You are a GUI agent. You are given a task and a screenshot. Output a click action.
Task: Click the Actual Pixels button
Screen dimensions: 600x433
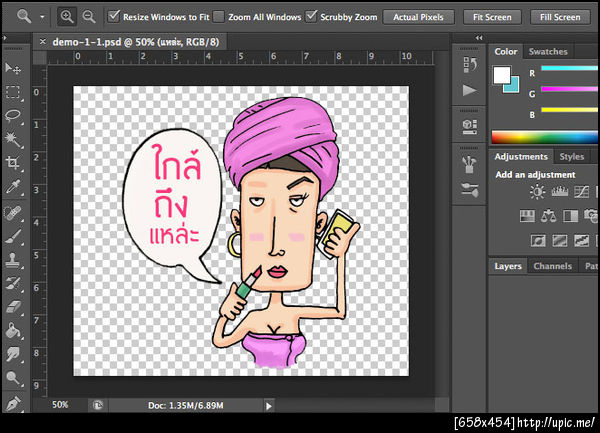pyautogui.click(x=418, y=17)
